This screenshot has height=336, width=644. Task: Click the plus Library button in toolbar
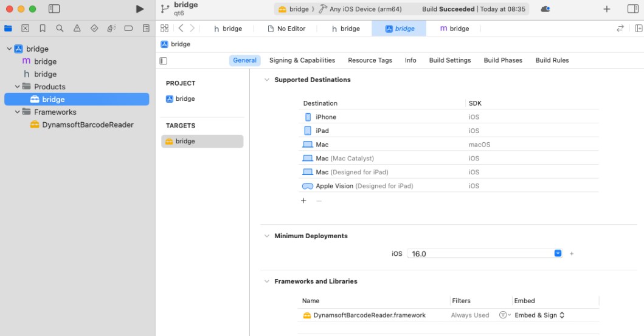pyautogui.click(x=606, y=9)
